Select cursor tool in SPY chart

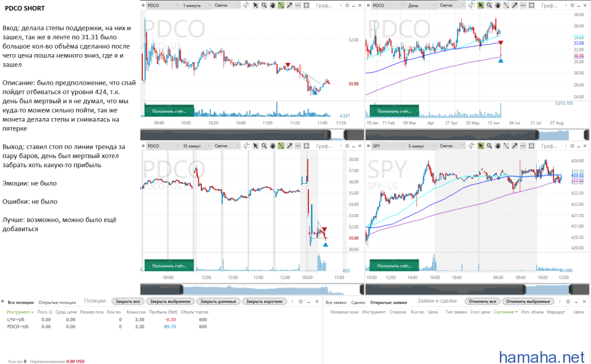[x=481, y=146]
